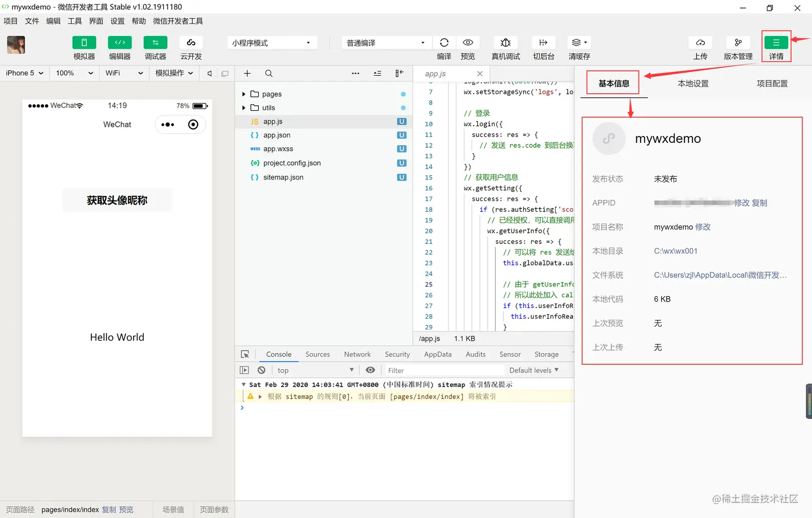Change the 100% zoom dropdown
The image size is (812, 518).
[x=75, y=73]
